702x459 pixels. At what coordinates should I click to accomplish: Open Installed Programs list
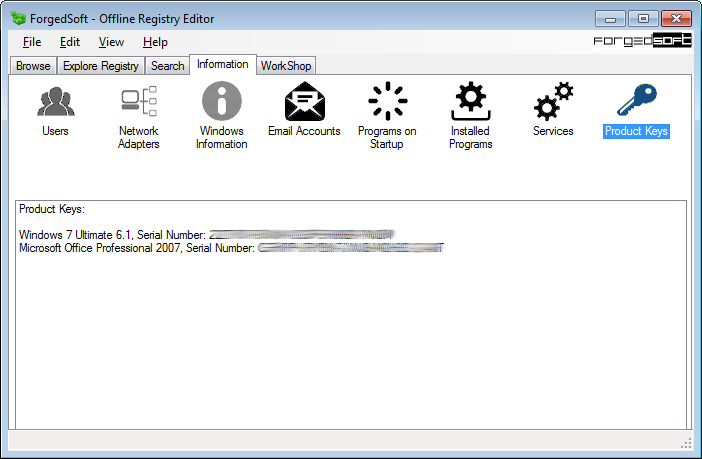point(471,101)
